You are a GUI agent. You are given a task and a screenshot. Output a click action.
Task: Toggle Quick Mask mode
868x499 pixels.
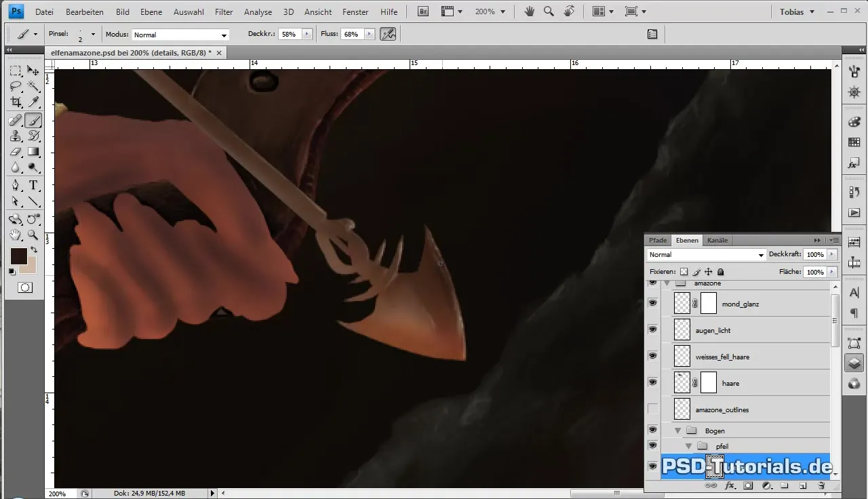[25, 287]
